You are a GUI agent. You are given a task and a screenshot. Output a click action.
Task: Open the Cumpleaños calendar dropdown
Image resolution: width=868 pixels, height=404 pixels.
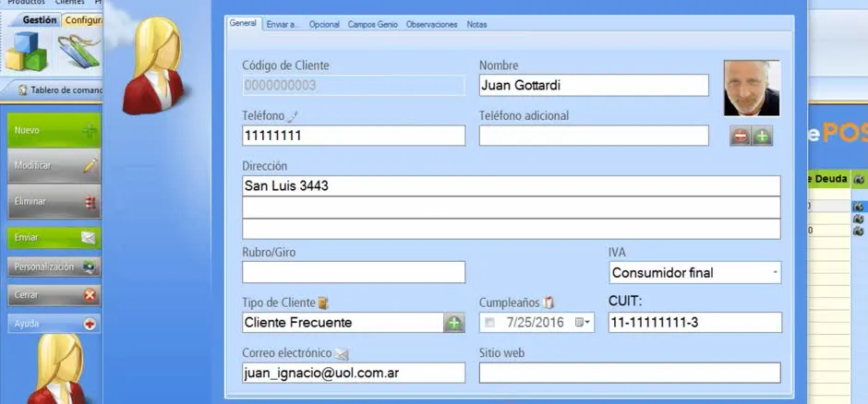tap(583, 323)
